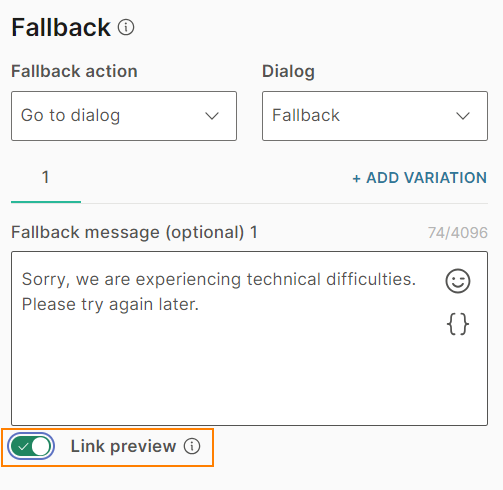Click the 74/4096 character counter
This screenshot has width=503, height=490.
point(458,233)
